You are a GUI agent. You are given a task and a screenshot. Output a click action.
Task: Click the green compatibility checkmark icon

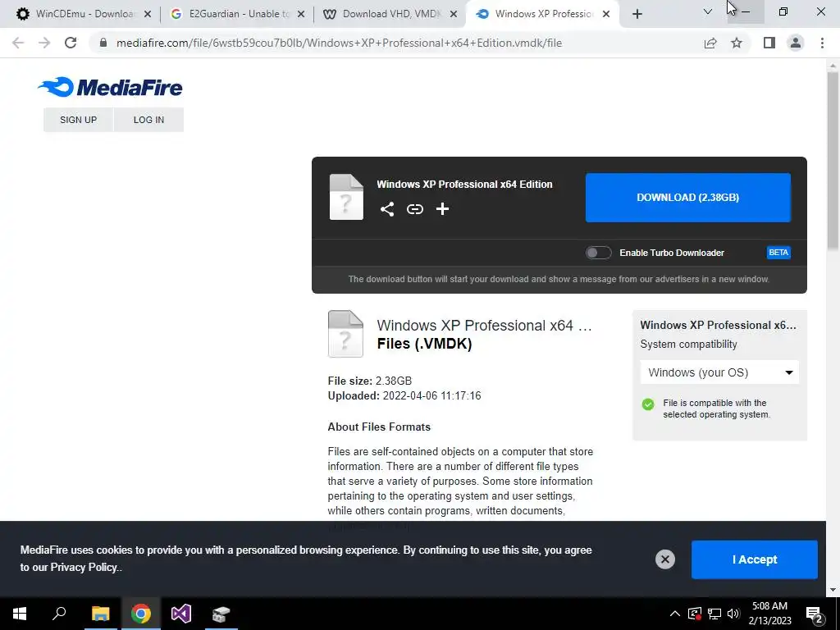[648, 404]
